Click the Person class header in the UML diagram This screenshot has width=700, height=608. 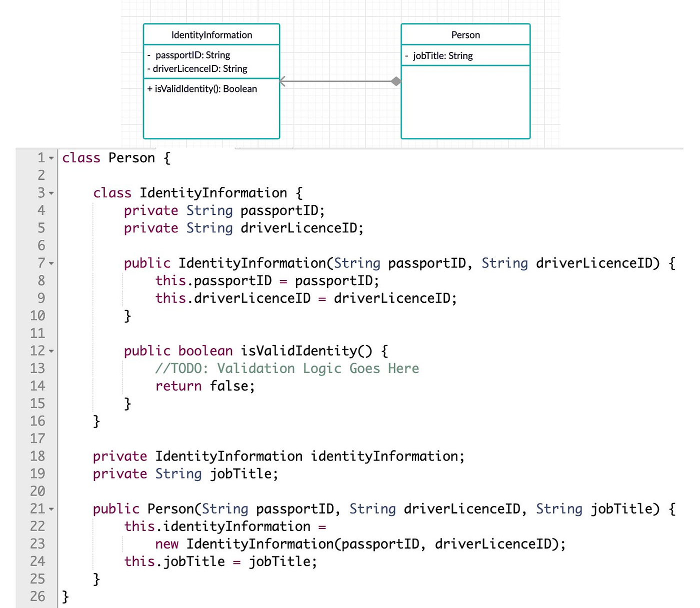465,34
